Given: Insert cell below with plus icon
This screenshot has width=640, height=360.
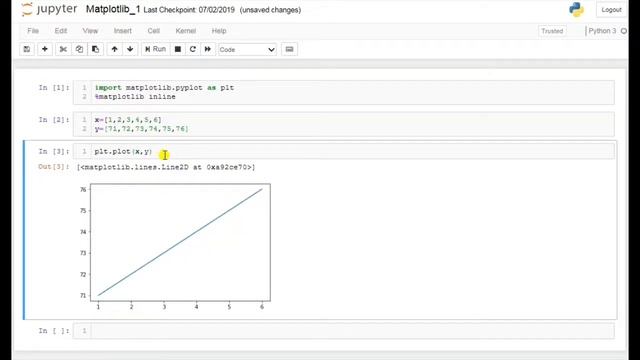Looking at the screenshot, I should click(44, 49).
